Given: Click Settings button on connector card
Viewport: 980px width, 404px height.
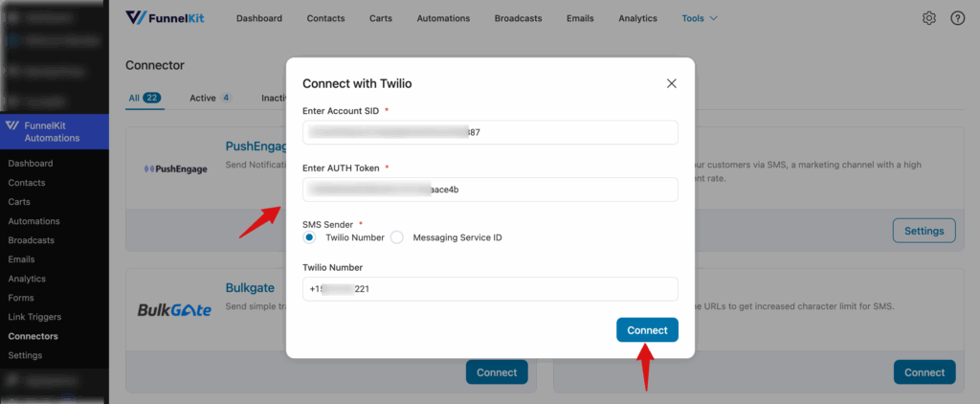Looking at the screenshot, I should click(x=924, y=231).
